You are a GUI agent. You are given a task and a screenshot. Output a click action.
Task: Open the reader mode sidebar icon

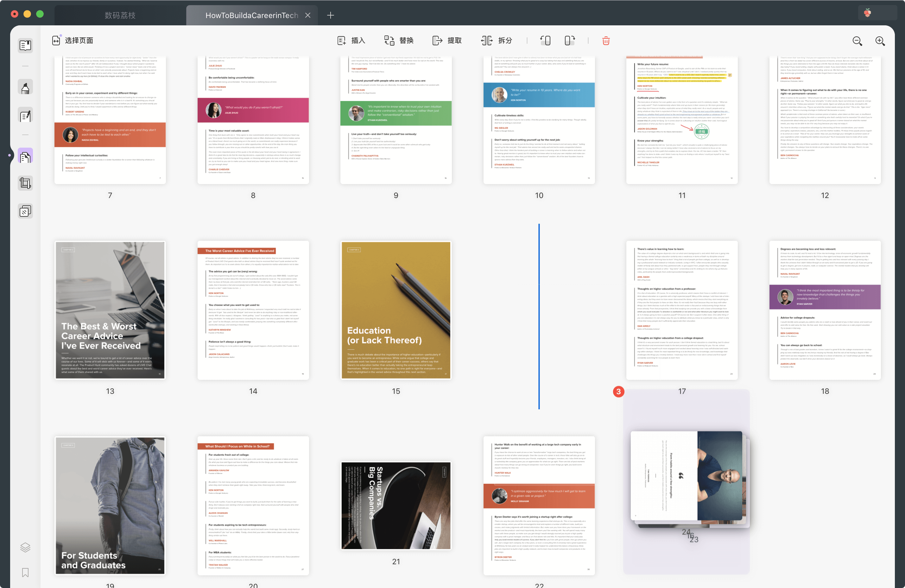pos(25,46)
